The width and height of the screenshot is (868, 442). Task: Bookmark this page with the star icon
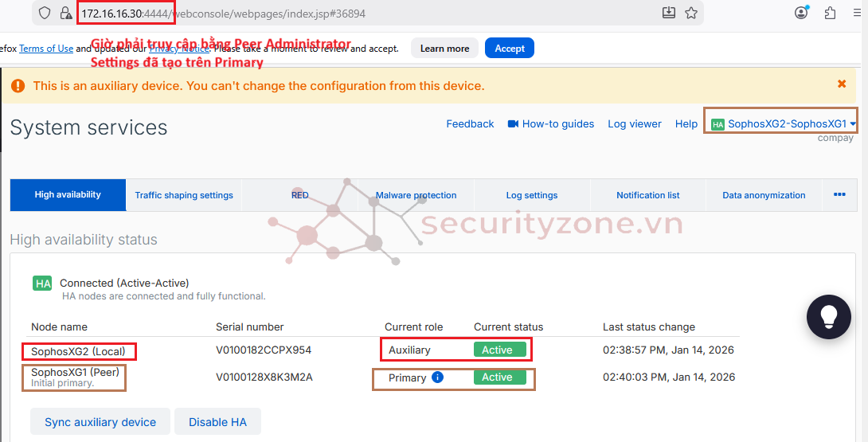coord(691,13)
